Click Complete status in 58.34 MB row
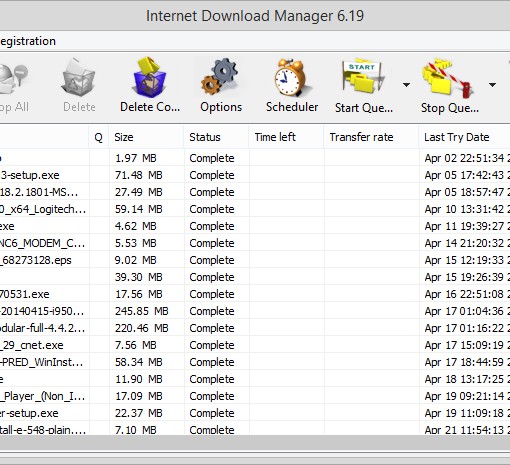Viewport: 510px width, 465px height. (212, 362)
